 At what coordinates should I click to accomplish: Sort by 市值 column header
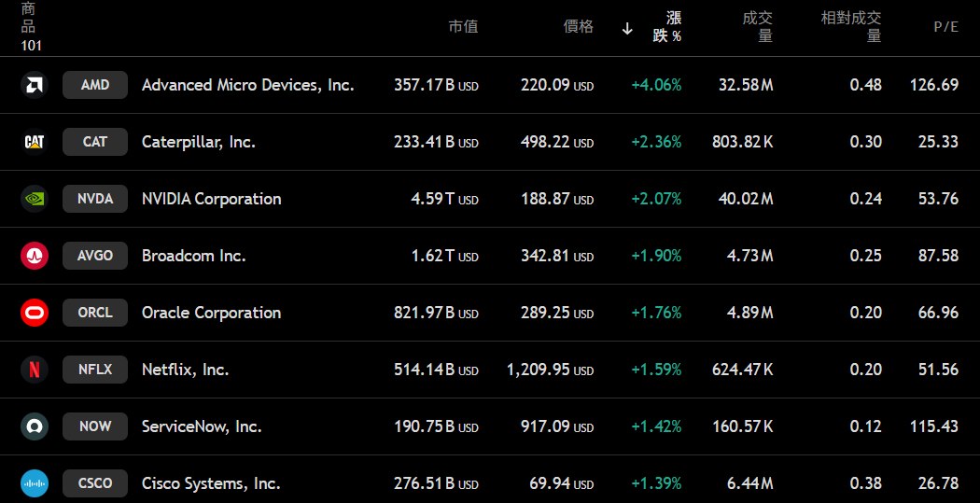click(463, 27)
